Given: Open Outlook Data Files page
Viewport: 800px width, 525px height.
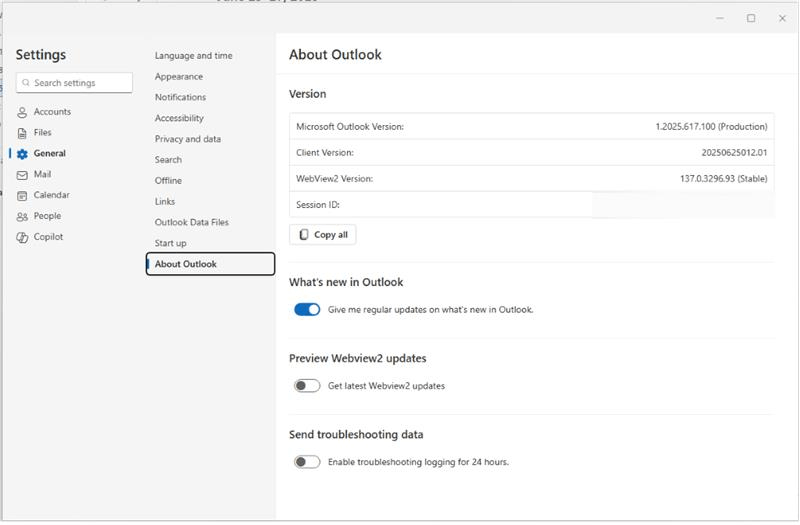Looking at the screenshot, I should coord(191,223).
